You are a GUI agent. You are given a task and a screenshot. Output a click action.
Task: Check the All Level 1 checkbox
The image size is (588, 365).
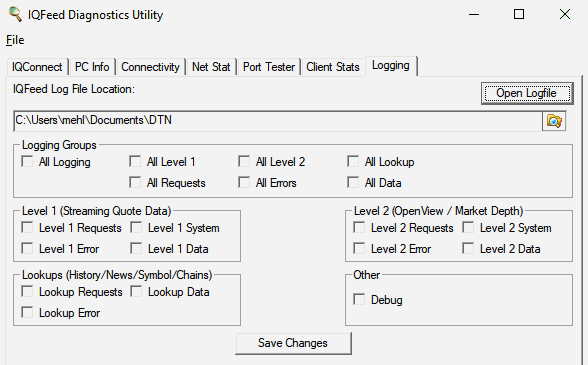coord(135,162)
